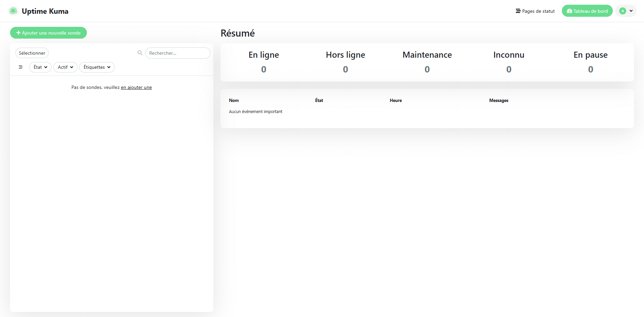
Task: Focus the Rechercher search field
Action: [177, 53]
